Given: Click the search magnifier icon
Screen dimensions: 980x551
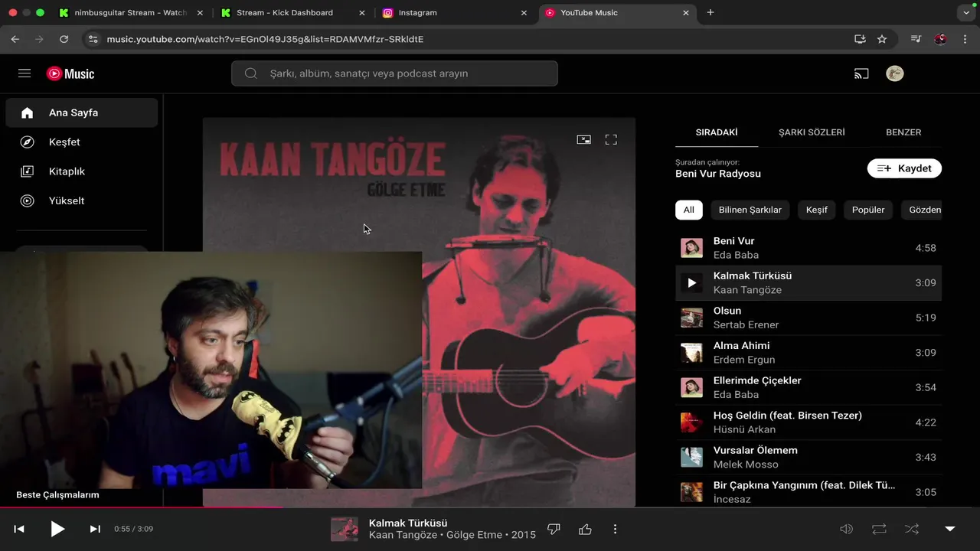Looking at the screenshot, I should (250, 73).
